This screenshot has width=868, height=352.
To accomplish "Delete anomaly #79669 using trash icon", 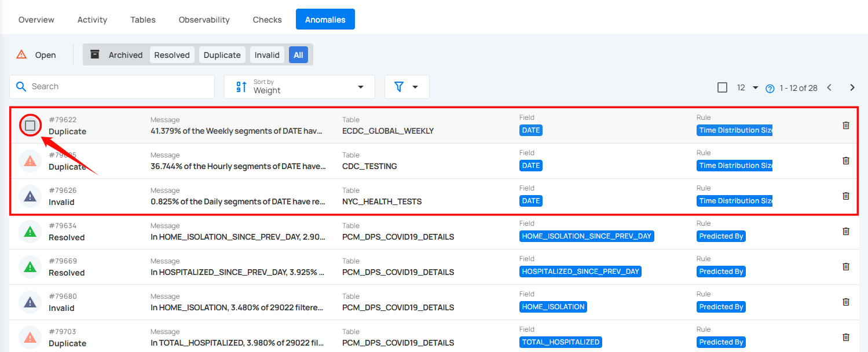I will (x=845, y=266).
